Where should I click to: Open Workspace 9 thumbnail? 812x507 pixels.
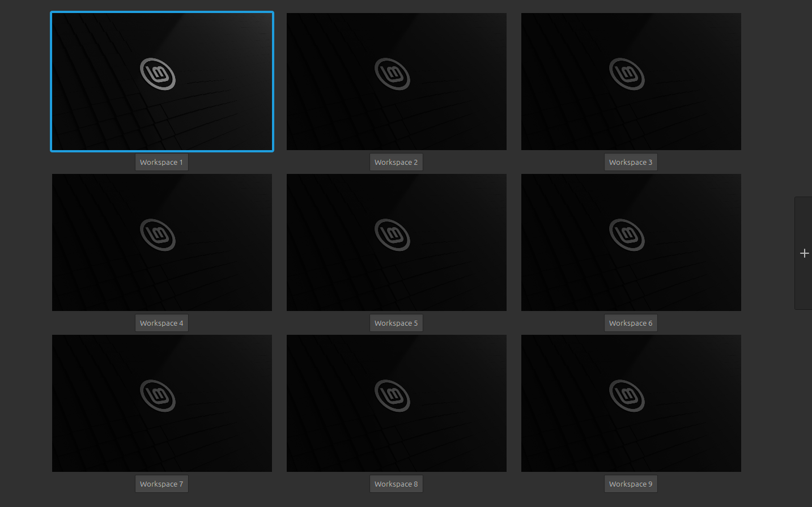coord(631,403)
